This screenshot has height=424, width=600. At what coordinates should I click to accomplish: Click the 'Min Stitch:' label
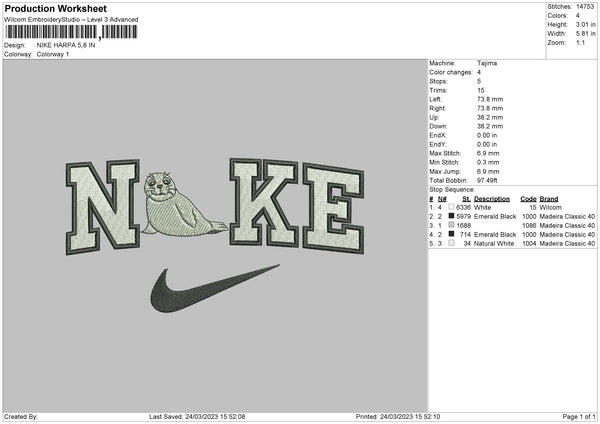coord(445,162)
